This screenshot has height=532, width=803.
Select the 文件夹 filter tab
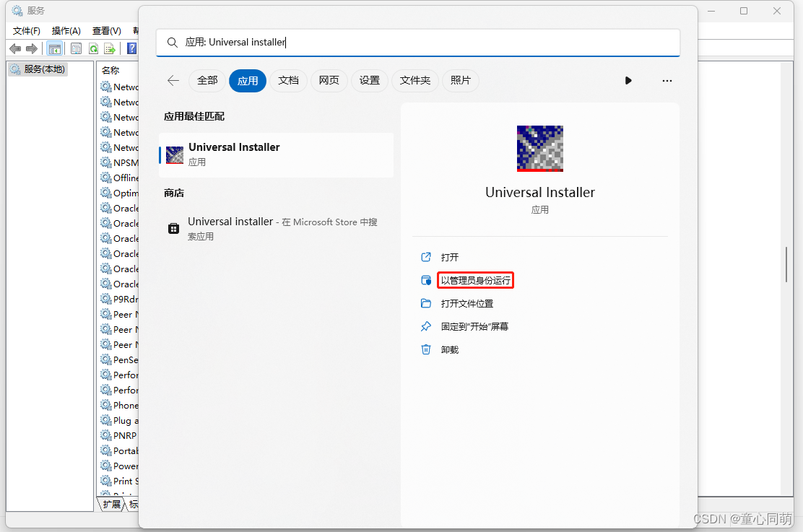[x=415, y=80]
